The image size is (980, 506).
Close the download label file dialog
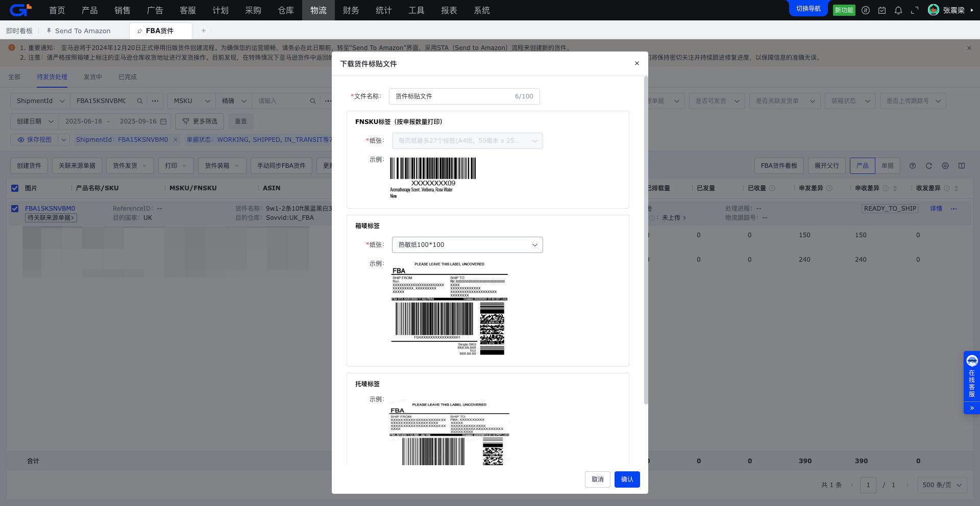click(636, 63)
